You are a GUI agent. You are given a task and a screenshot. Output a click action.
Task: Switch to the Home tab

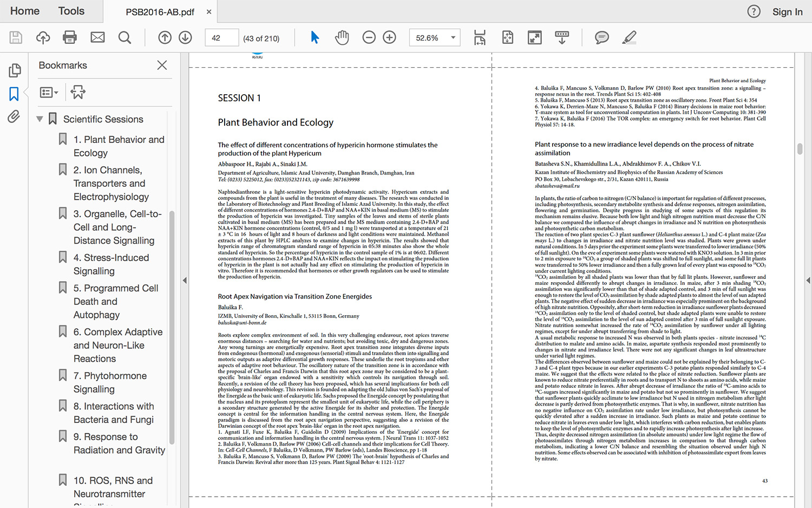click(25, 11)
